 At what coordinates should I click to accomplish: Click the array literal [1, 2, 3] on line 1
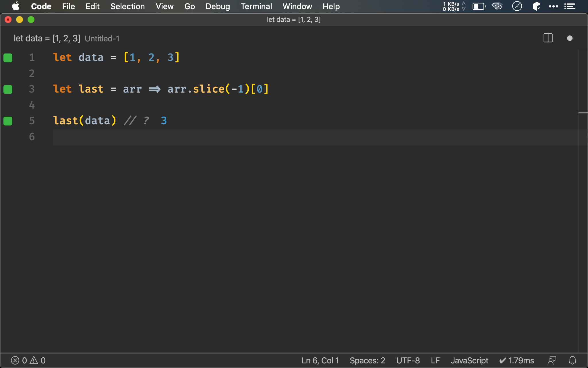(x=151, y=57)
